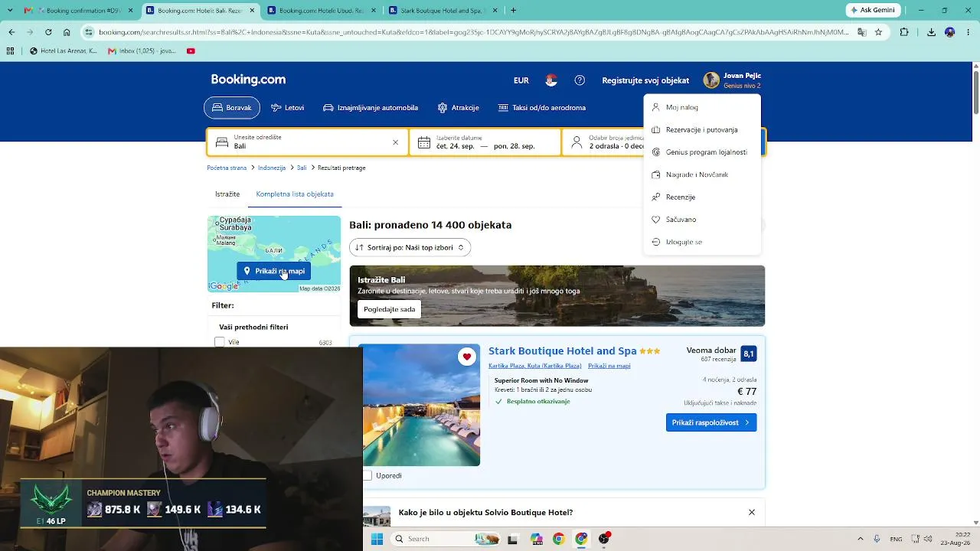
Task: Open the Chrome downloads icon
Action: 931,32
